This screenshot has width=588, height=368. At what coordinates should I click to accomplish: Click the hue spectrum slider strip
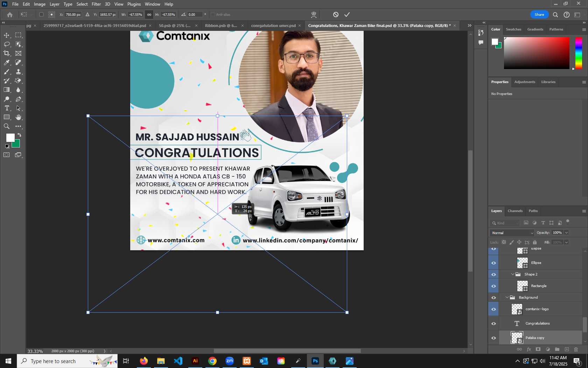[x=579, y=53]
